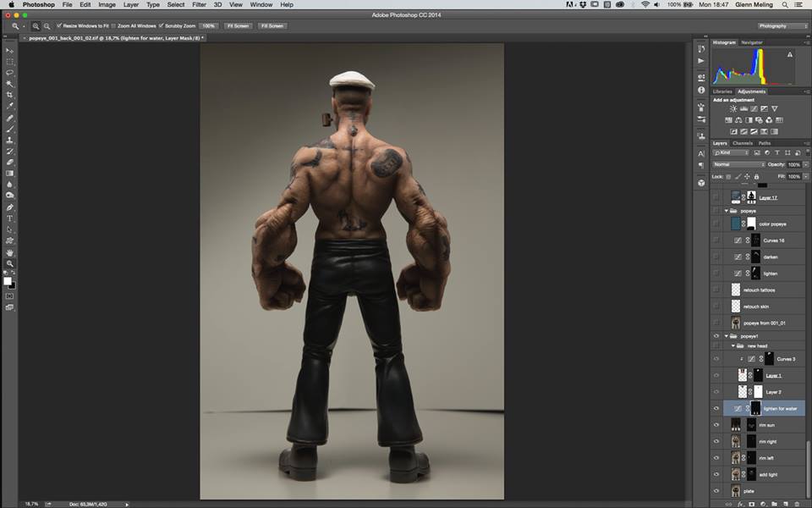This screenshot has height=508, width=812.
Task: Hide the rim right layer
Action: tap(716, 441)
